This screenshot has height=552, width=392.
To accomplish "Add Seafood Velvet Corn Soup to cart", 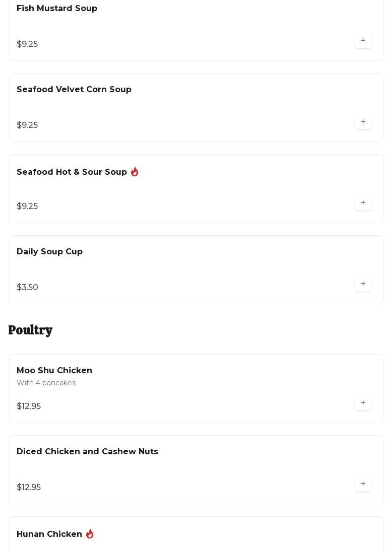I will click(363, 122).
